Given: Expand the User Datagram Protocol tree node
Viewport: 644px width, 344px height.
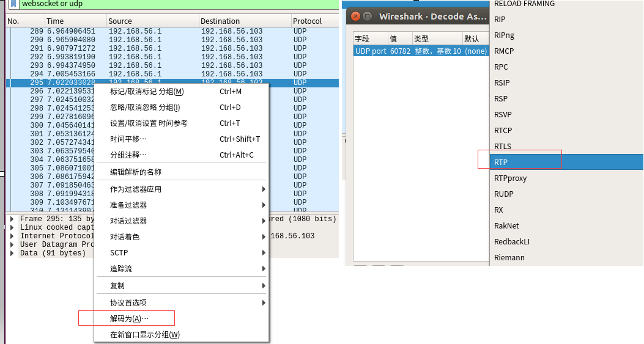Looking at the screenshot, I should click(x=12, y=244).
